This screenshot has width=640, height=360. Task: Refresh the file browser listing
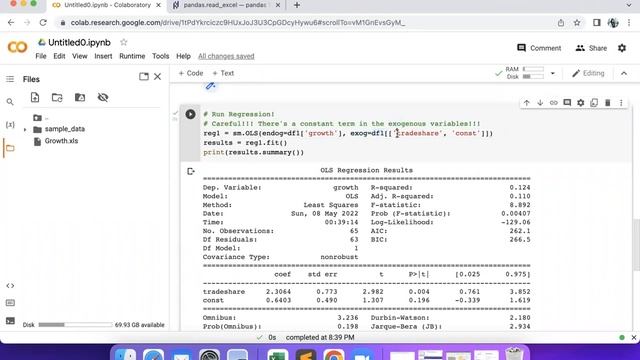[57, 97]
